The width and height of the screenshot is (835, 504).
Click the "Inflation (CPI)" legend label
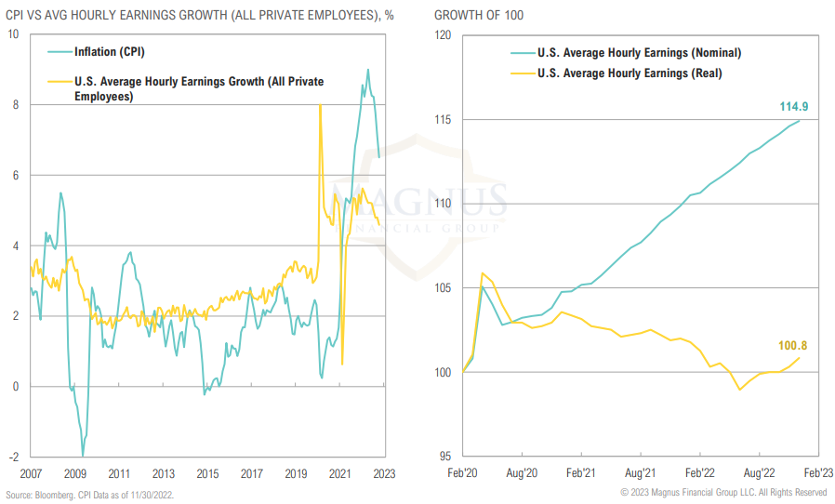(109, 52)
